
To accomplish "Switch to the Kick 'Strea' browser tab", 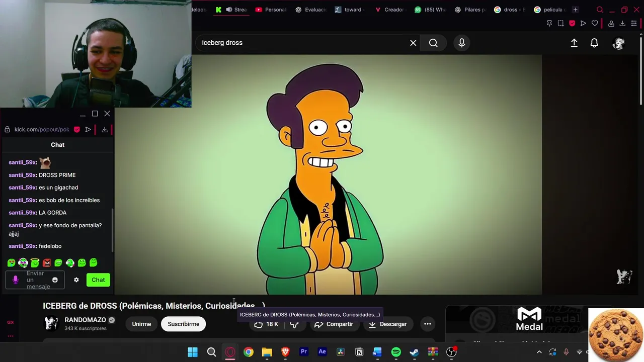I will [232, 10].
